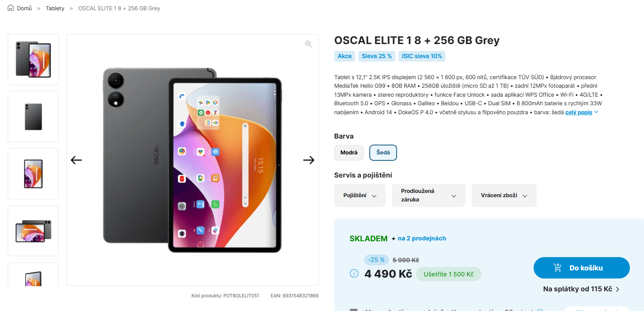Screen dimensions: 644x311
Task: Click the chevron after Na splátky od 115 Kč
Action: [617, 289]
